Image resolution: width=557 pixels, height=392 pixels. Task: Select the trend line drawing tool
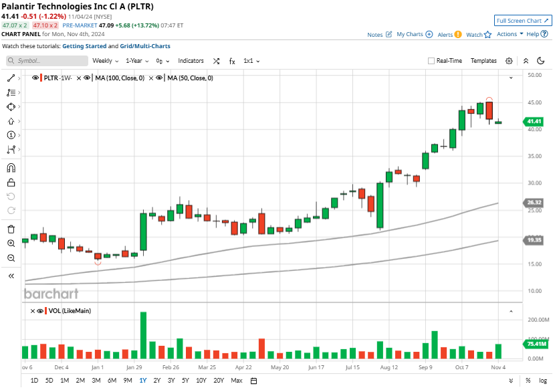(11, 78)
